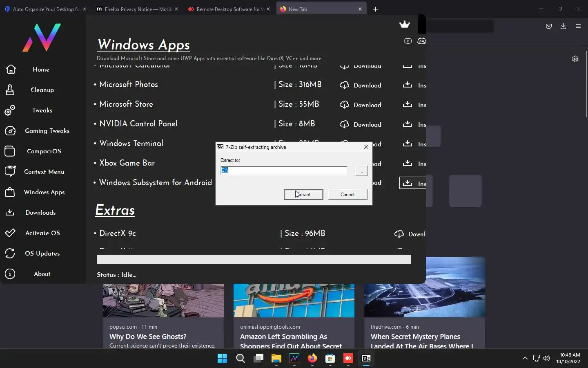Viewport: 588px width, 368px height.
Task: Install Microsoft Photos app
Action: [414, 85]
